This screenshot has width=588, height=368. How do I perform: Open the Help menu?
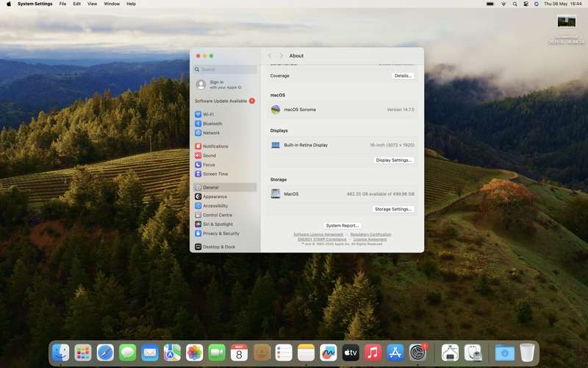pyautogui.click(x=132, y=4)
